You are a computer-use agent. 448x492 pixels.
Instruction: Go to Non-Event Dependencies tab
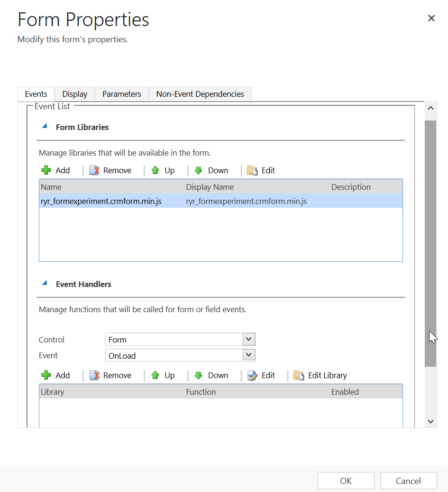click(x=200, y=94)
